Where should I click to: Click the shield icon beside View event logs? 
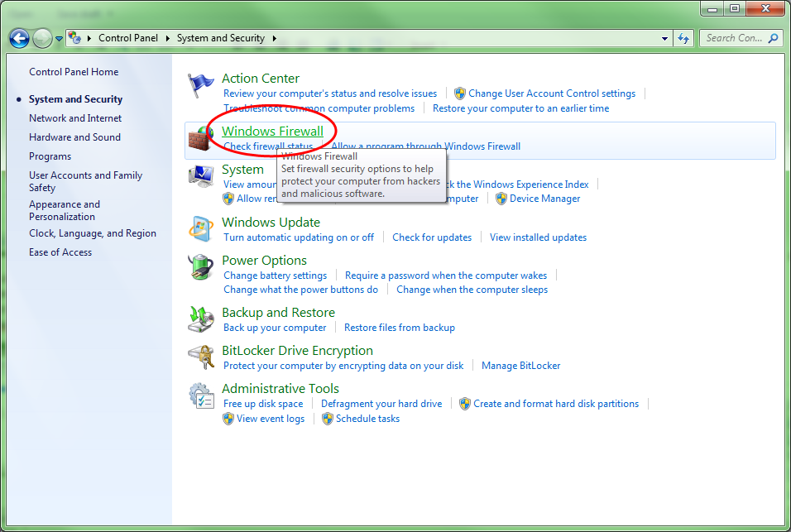[228, 419]
